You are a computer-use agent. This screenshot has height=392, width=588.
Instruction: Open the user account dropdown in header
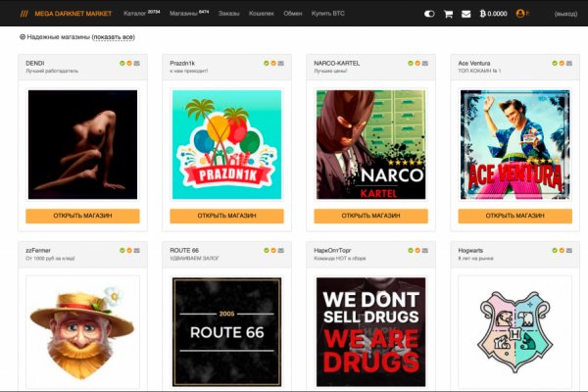point(521,14)
